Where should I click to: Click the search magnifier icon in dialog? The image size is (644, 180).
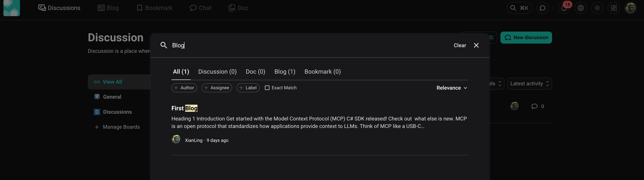point(164,45)
